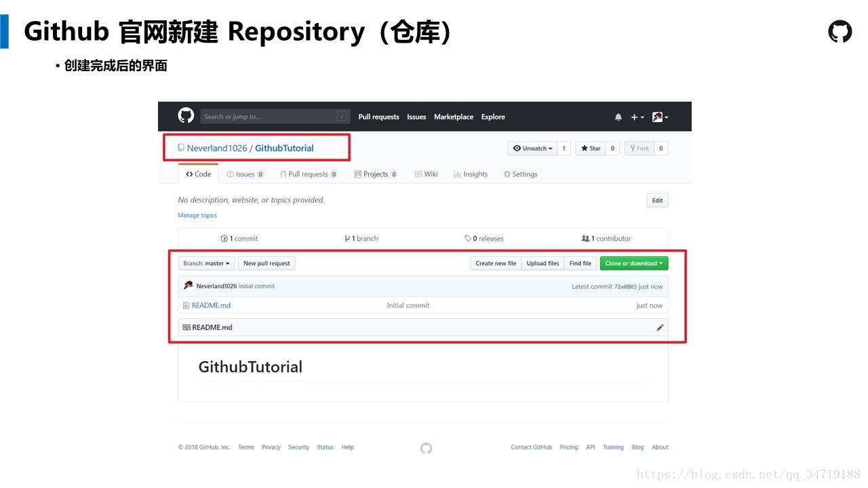This screenshot has height=488, width=868.
Task: Go to Marketplace in top navigation
Action: pyautogui.click(x=454, y=117)
